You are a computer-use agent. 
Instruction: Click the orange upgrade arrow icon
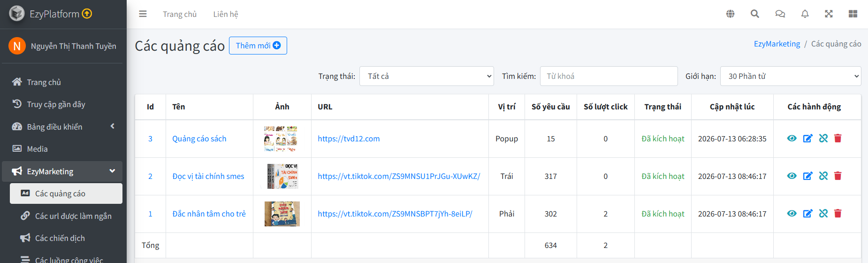click(x=87, y=14)
